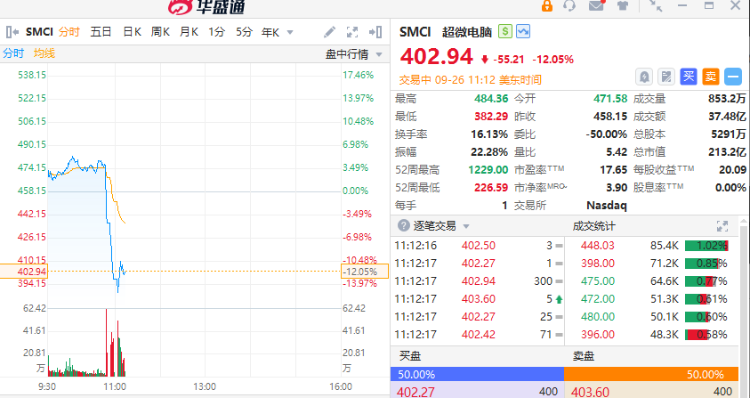Open customer service headset icon
Image resolution: width=750 pixels, height=398 pixels.
(569, 6)
